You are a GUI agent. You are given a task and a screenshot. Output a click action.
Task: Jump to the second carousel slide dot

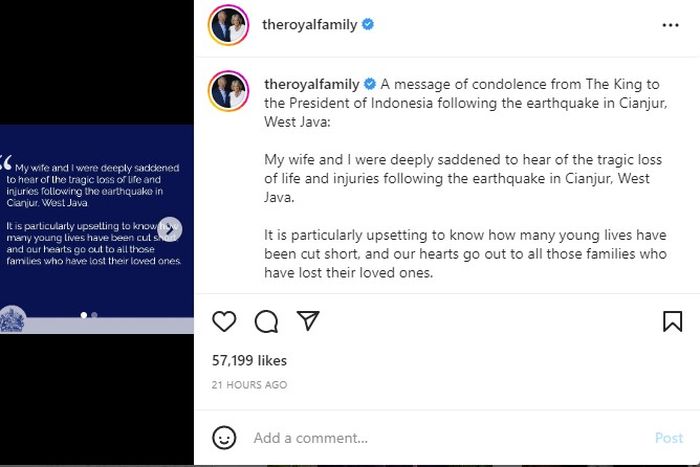[94, 315]
